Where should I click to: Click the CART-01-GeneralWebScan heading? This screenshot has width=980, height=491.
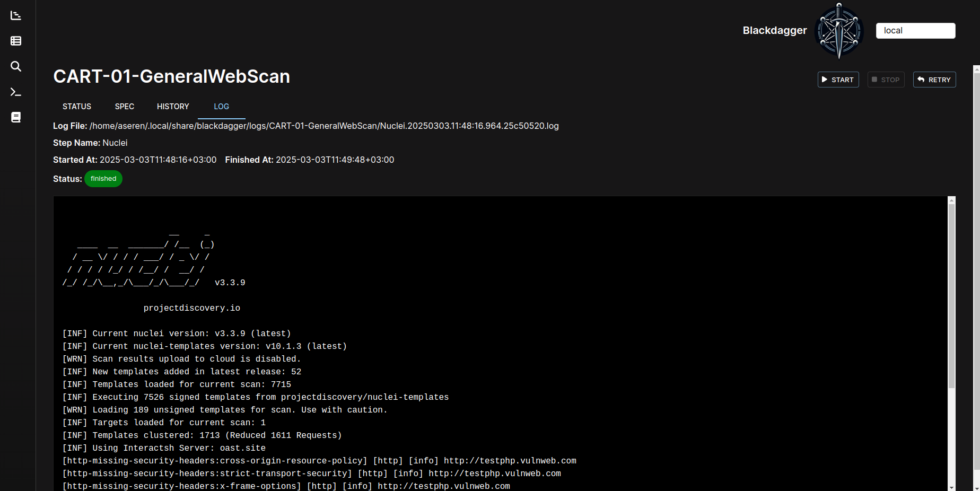[x=171, y=76]
